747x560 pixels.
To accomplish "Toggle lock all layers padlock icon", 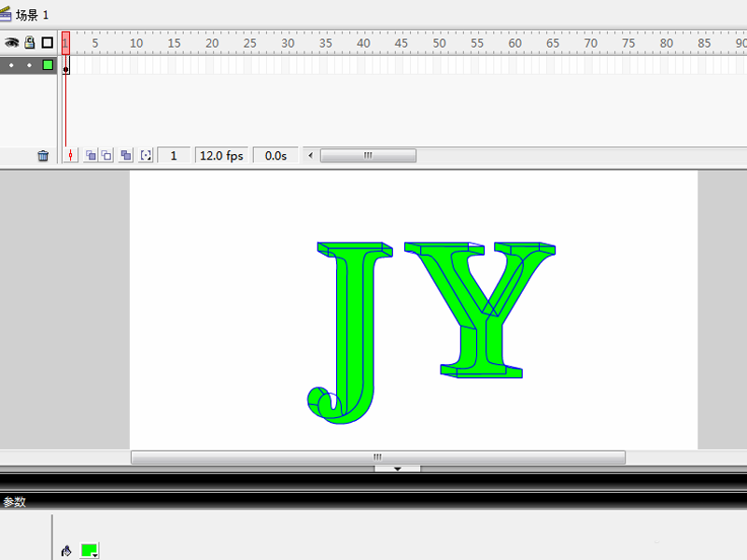I will 30,42.
